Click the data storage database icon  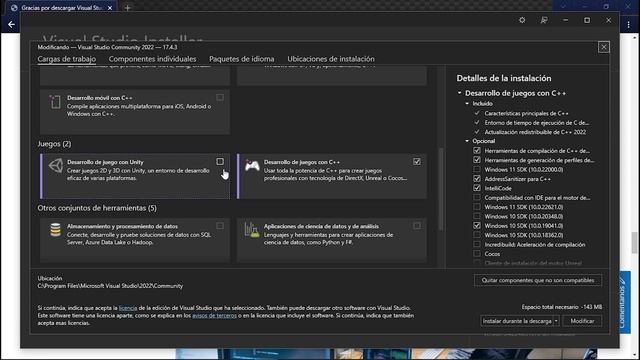56,230
